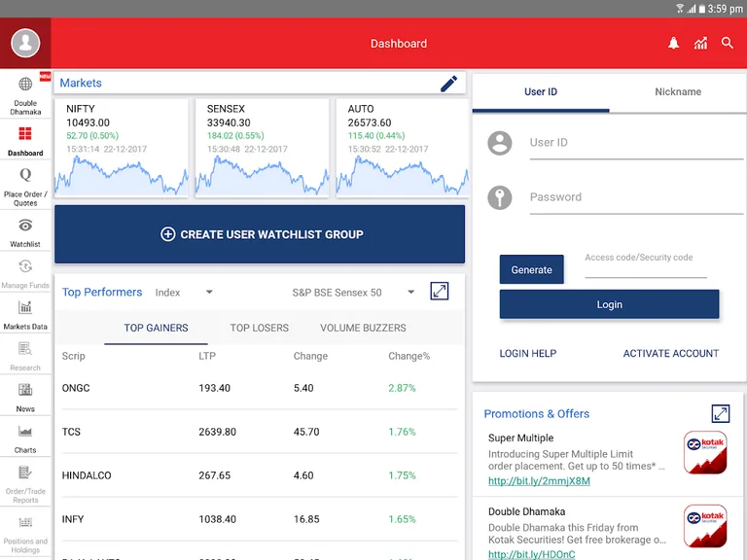Click the Markets panel title
747x560 pixels.
pyautogui.click(x=81, y=83)
